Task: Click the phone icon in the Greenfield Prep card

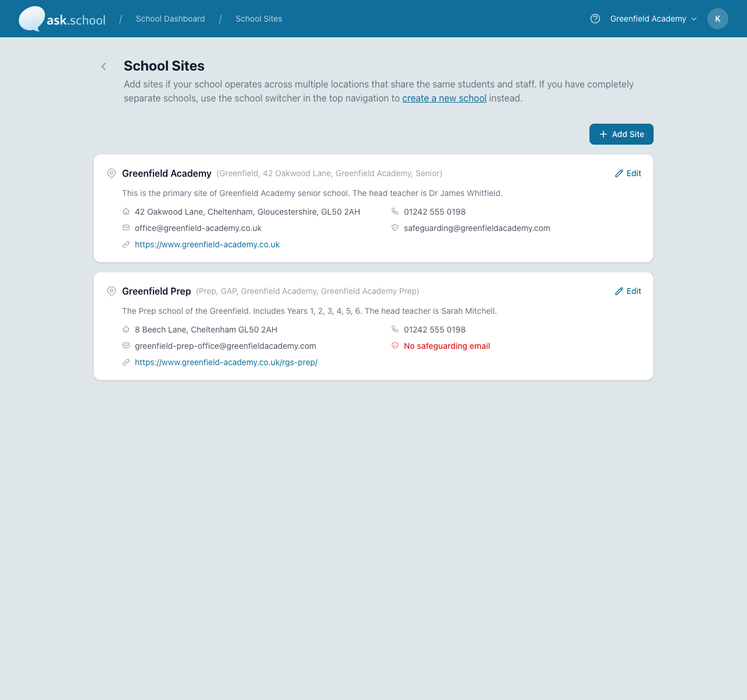Action: click(x=395, y=329)
